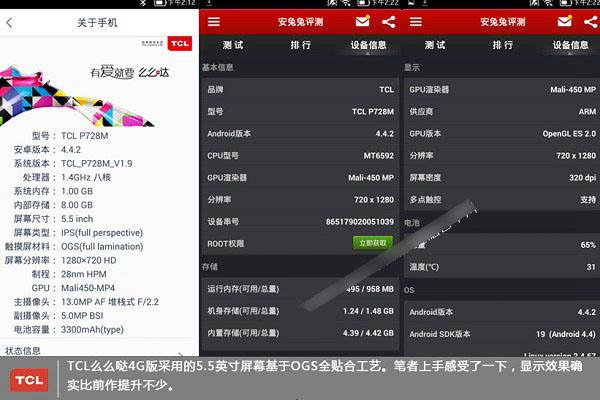Select 内置存储 4.39 / 4.42 GB row

pyautogui.click(x=300, y=333)
